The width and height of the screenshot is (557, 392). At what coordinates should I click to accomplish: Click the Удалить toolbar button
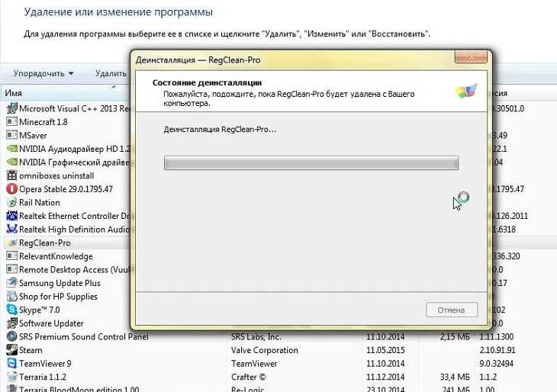click(x=111, y=73)
